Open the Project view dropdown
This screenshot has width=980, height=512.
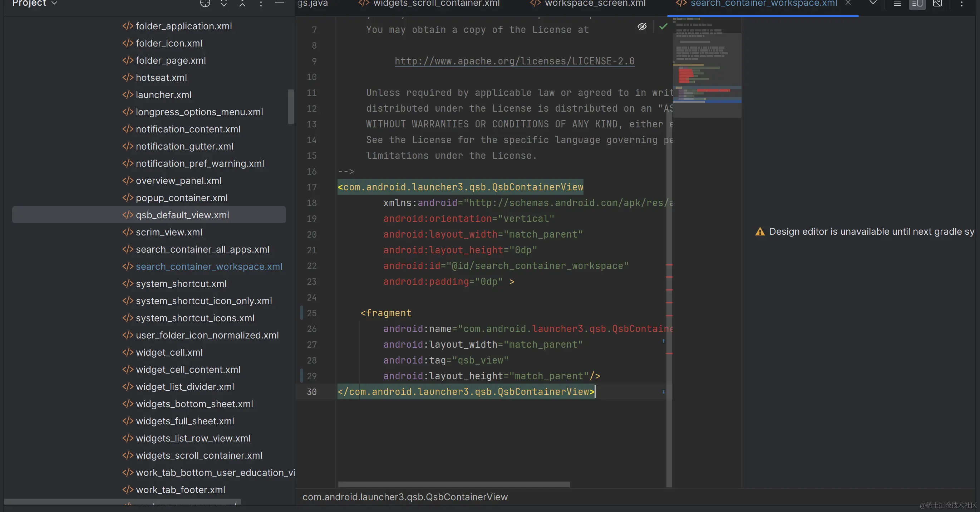pyautogui.click(x=35, y=3)
